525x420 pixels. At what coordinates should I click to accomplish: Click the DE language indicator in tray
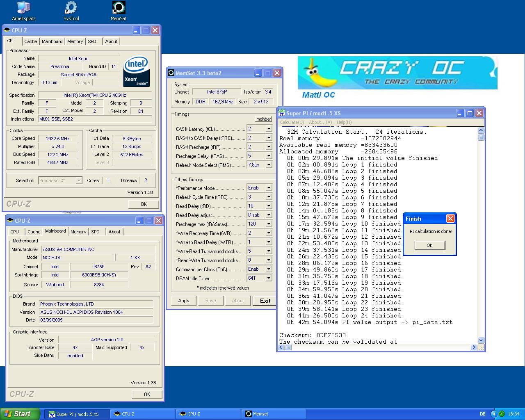pyautogui.click(x=482, y=414)
